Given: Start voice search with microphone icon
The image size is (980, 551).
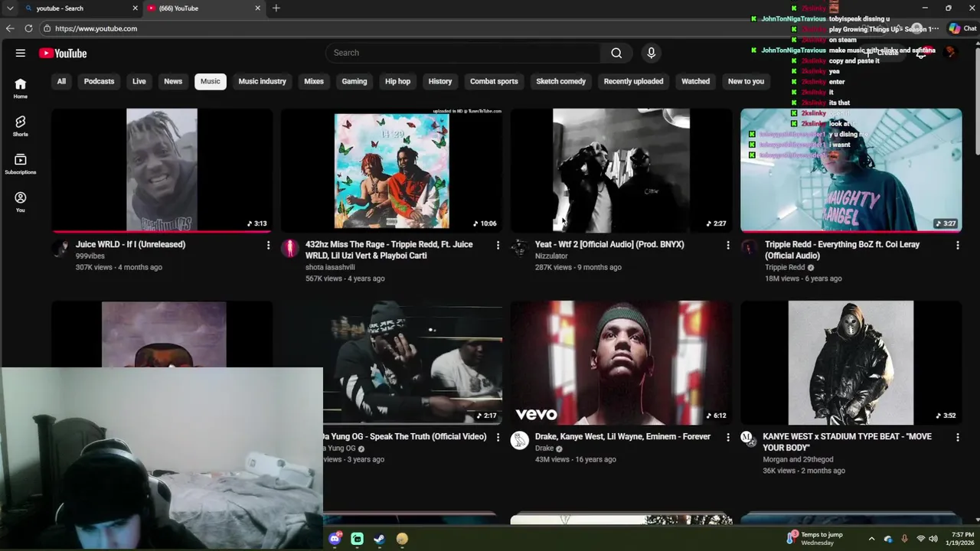Looking at the screenshot, I should pyautogui.click(x=652, y=53).
